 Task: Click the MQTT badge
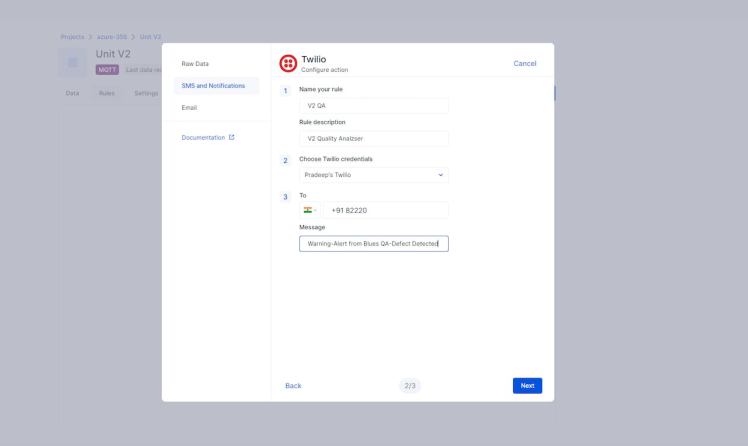coord(107,70)
